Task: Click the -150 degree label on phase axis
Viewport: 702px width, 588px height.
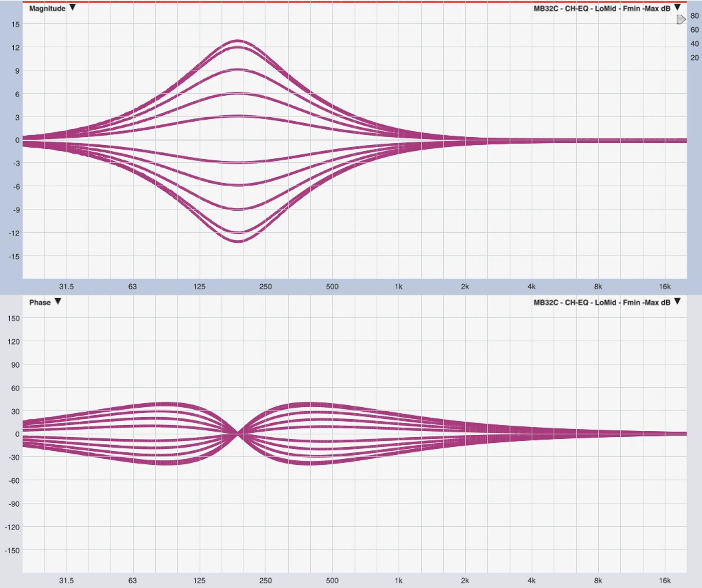Action: coord(13,550)
